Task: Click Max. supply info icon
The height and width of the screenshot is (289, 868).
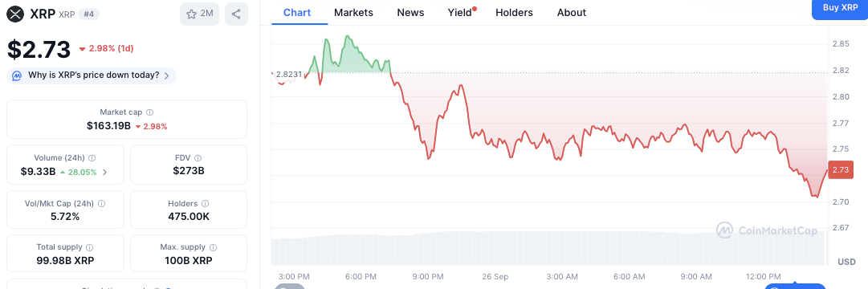Action: (213, 248)
